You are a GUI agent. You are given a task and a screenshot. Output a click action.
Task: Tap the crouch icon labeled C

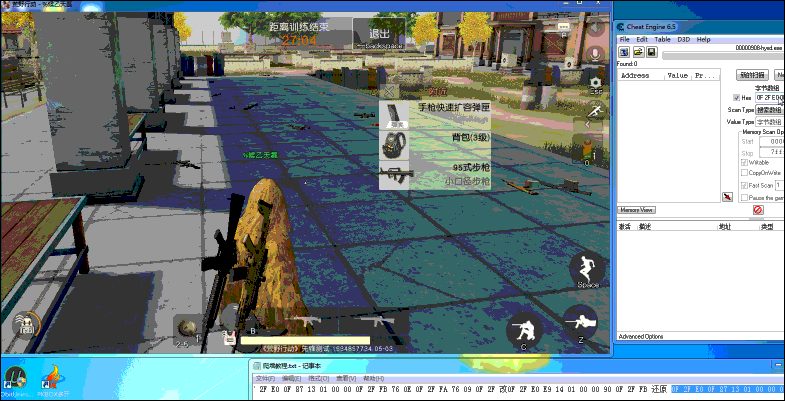click(x=524, y=331)
